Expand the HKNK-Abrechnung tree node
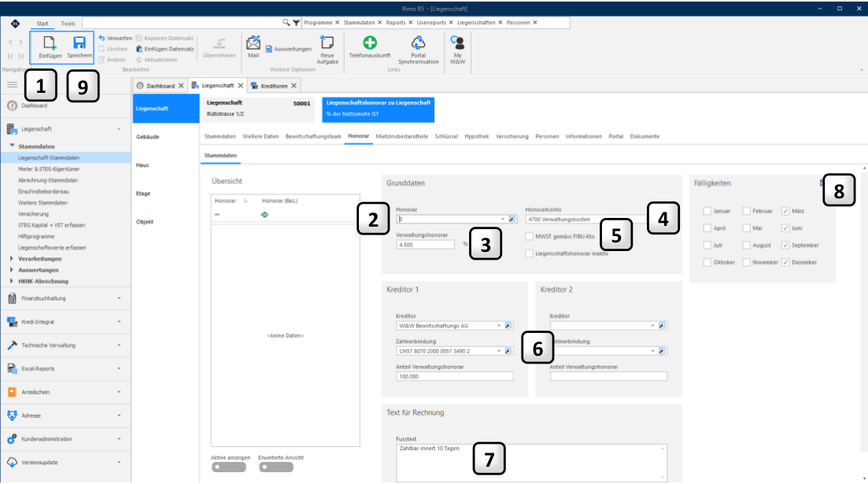The width and height of the screenshot is (868, 484). [12, 281]
